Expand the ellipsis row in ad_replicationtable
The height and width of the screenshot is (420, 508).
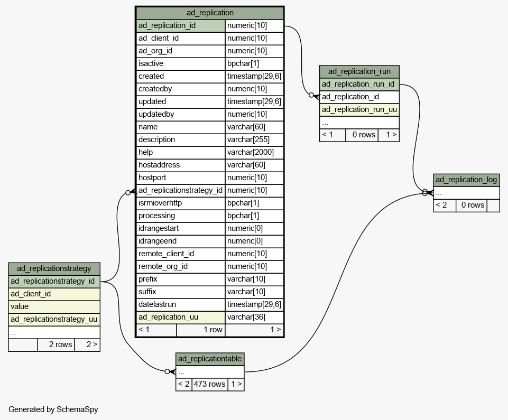click(x=210, y=371)
